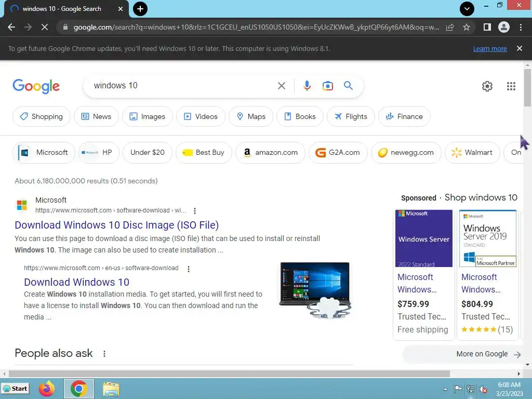The image size is (532, 399).
Task: Clear the search query with the X
Action: (x=281, y=86)
